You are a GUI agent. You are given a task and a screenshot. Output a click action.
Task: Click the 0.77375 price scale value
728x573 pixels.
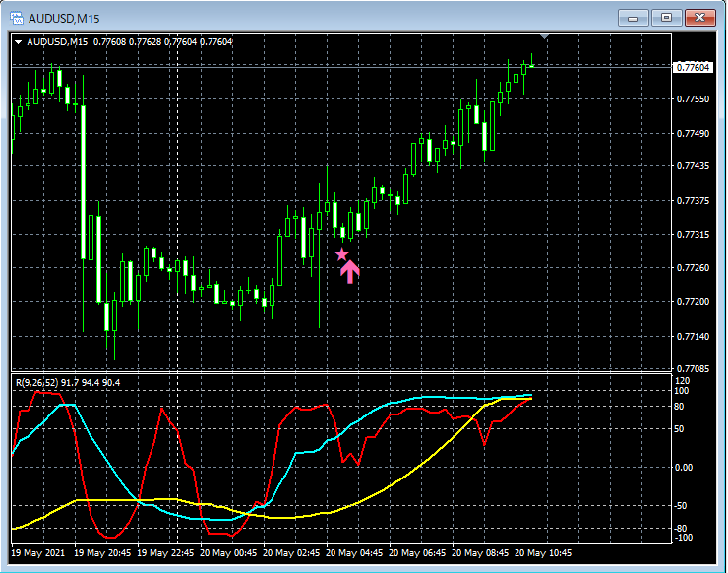pyautogui.click(x=694, y=200)
